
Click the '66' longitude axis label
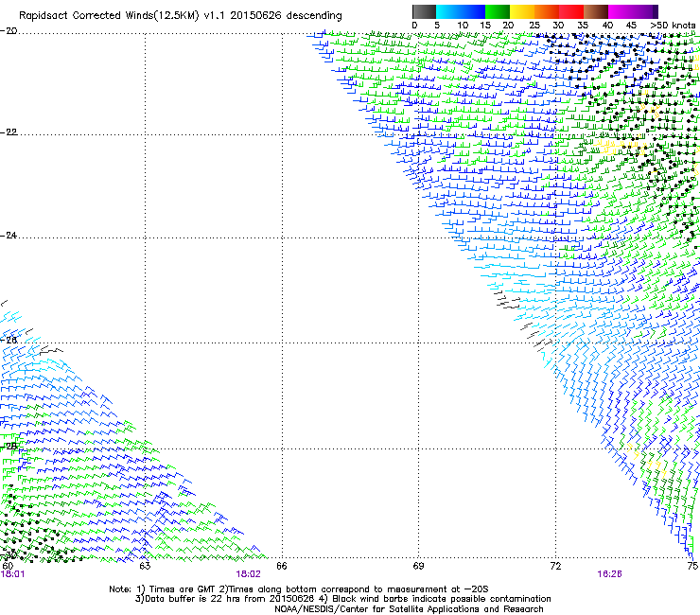point(282,566)
